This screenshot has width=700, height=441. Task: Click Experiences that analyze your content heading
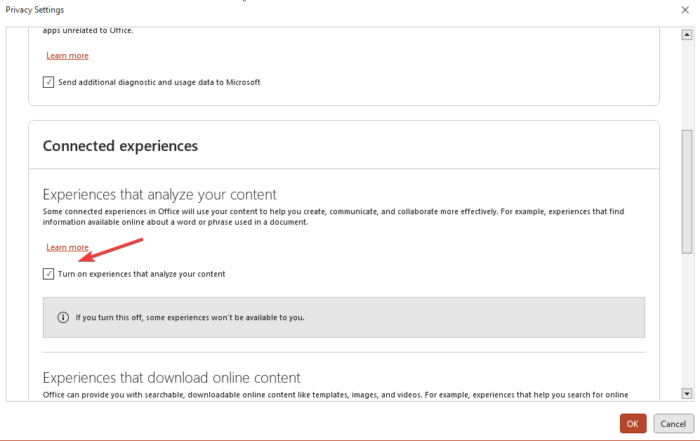[x=159, y=194]
